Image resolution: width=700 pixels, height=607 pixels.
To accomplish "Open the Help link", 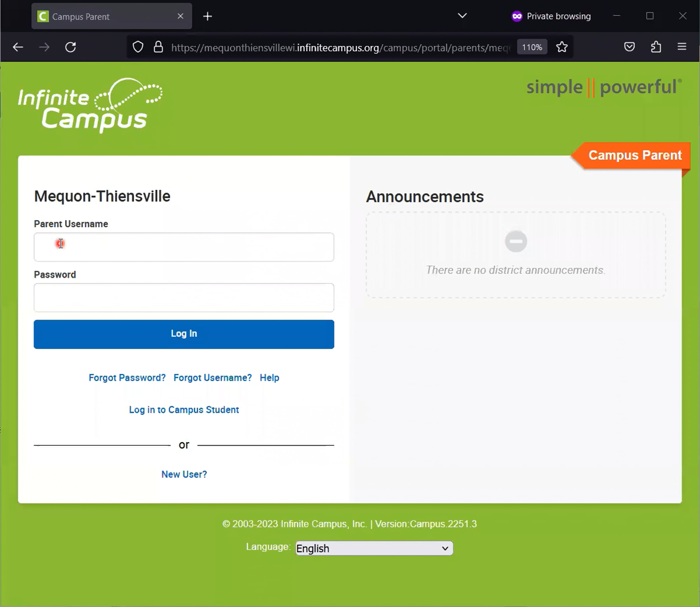I will (269, 378).
